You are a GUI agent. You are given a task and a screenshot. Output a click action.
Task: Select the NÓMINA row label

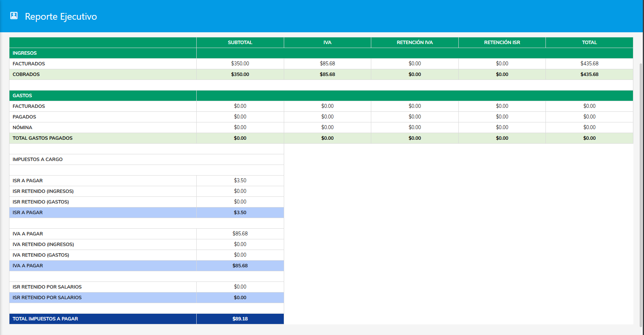click(x=22, y=128)
